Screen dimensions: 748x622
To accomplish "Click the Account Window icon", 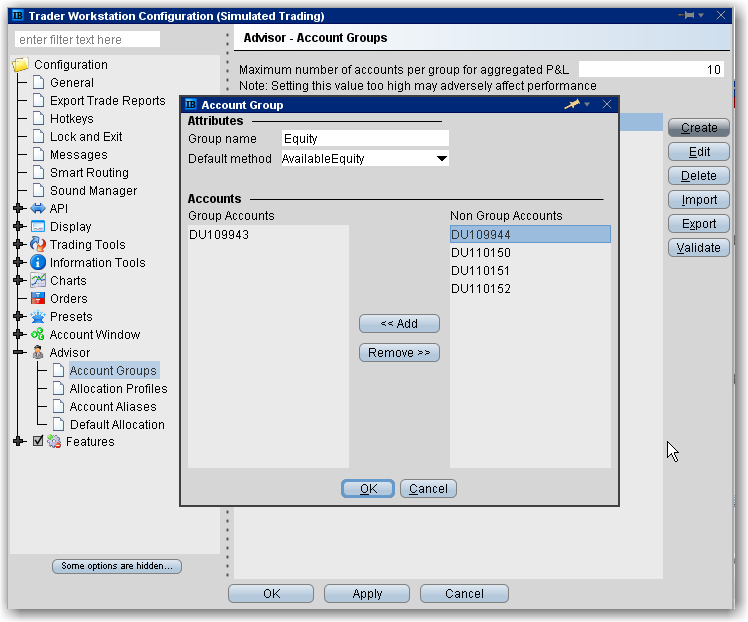I will pyautogui.click(x=38, y=335).
